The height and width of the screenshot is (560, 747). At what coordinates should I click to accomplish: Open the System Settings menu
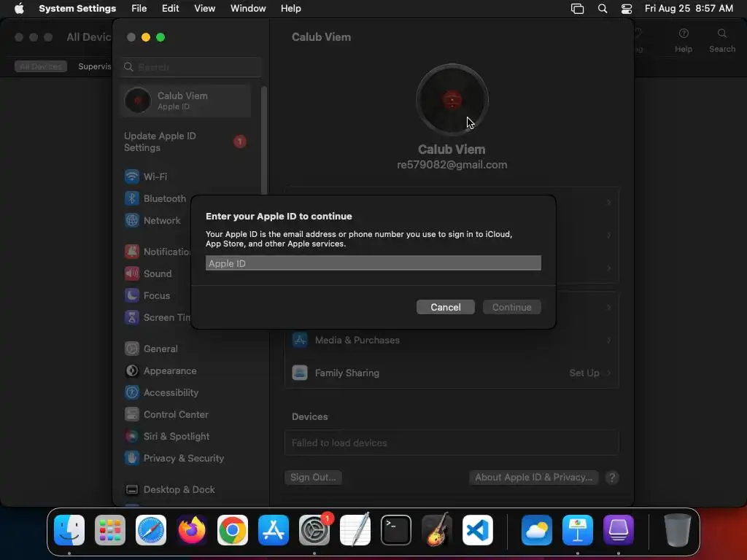[x=77, y=9]
